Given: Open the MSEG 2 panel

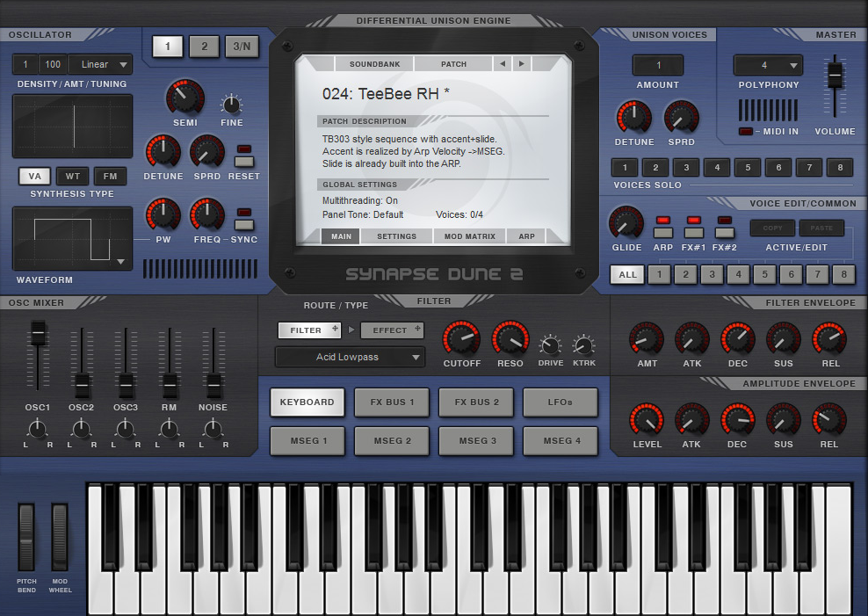Looking at the screenshot, I should (x=392, y=440).
